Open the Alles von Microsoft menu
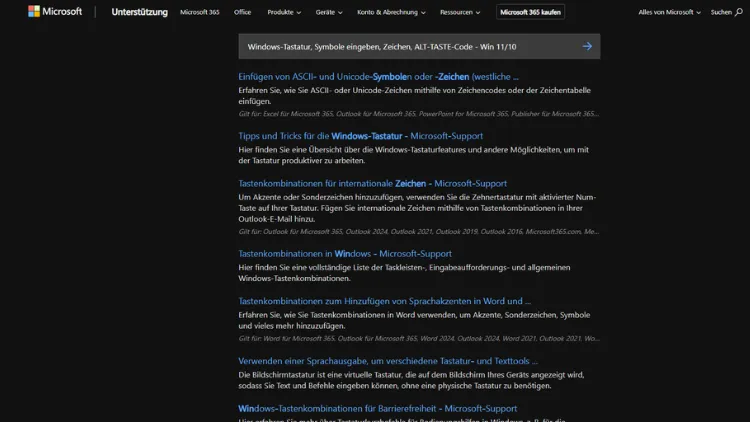The height and width of the screenshot is (422, 750). pyautogui.click(x=668, y=12)
